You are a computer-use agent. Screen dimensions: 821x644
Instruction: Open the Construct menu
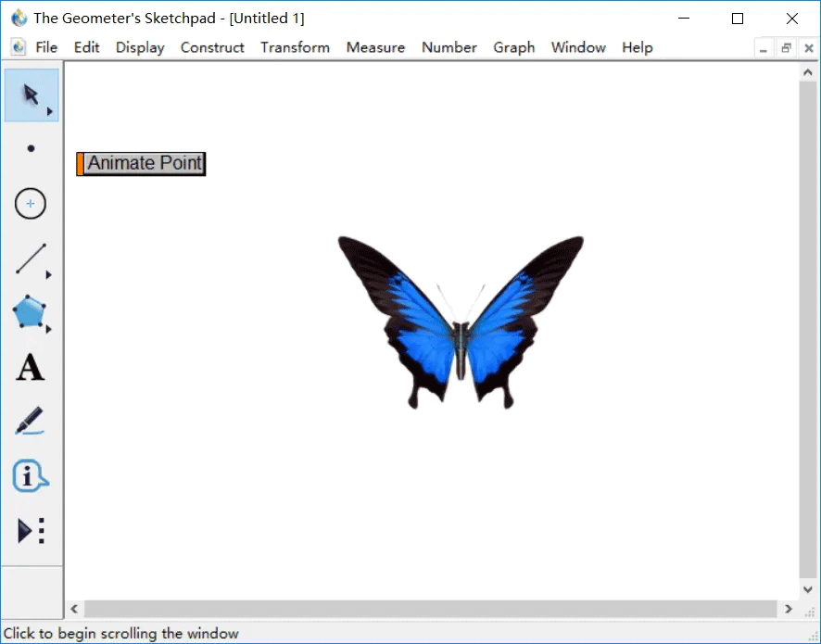coord(212,47)
